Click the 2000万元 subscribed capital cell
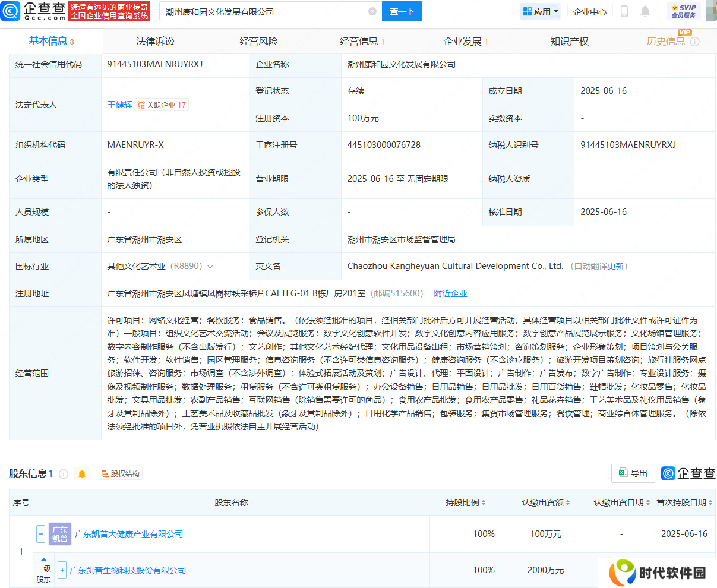The image size is (717, 588). click(x=545, y=570)
